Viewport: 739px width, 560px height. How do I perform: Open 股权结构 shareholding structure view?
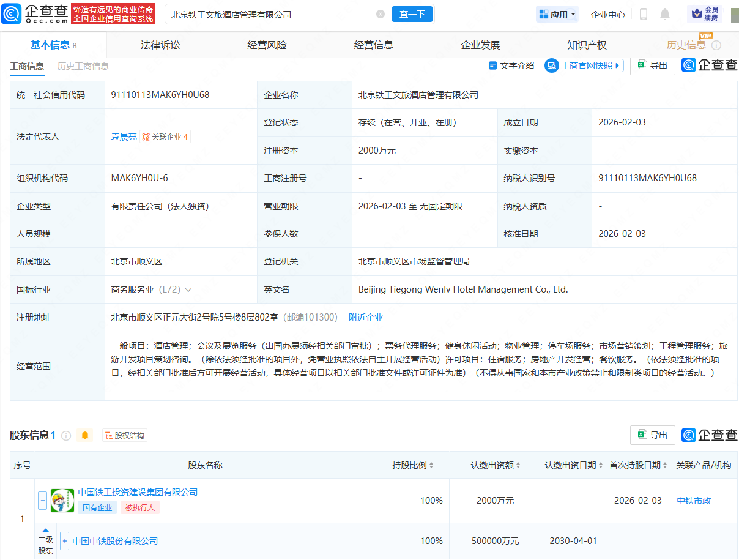coord(124,435)
